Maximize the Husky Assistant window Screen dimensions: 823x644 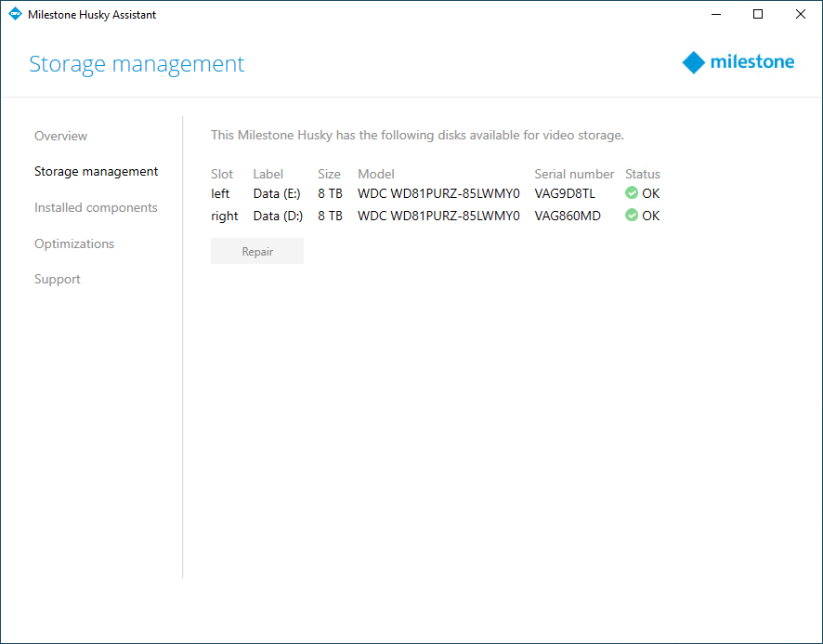tap(758, 14)
